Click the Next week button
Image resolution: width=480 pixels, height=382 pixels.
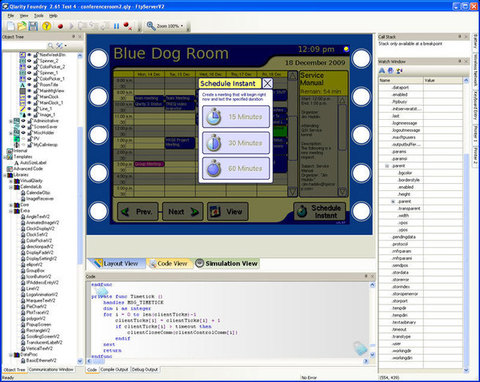tap(183, 212)
